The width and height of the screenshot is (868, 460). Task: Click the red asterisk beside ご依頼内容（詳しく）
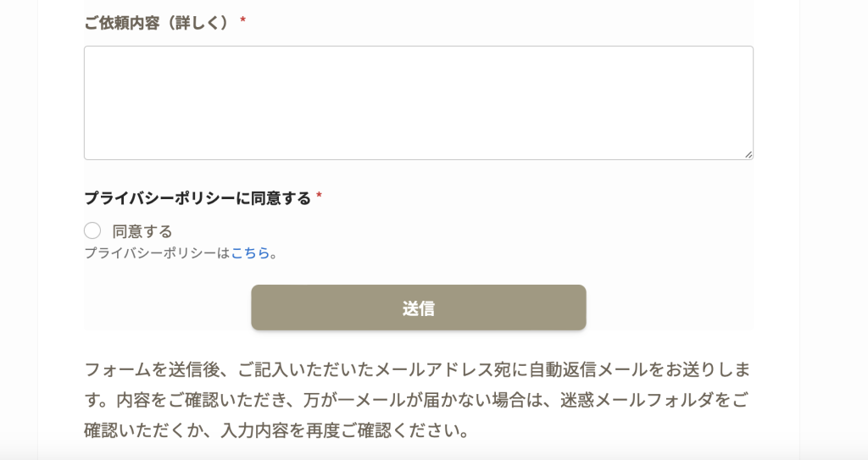click(x=243, y=23)
